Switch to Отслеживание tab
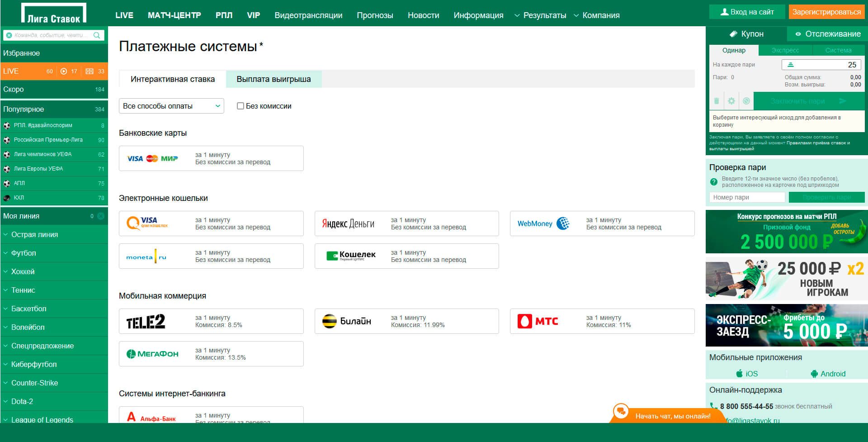 (827, 34)
